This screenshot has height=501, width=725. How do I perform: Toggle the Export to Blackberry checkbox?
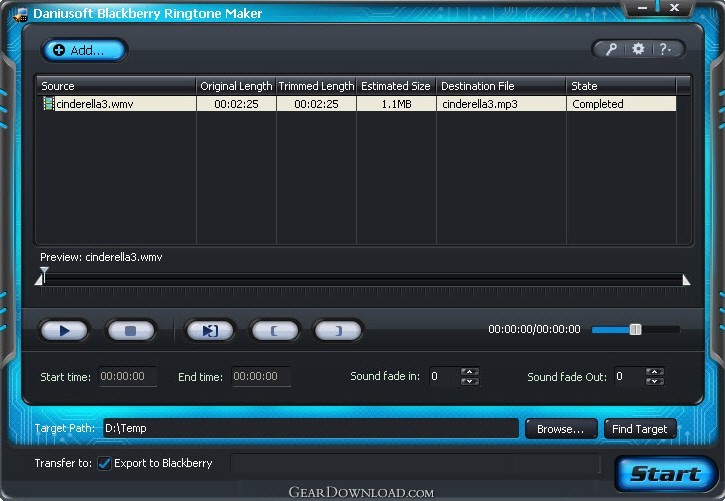point(104,463)
